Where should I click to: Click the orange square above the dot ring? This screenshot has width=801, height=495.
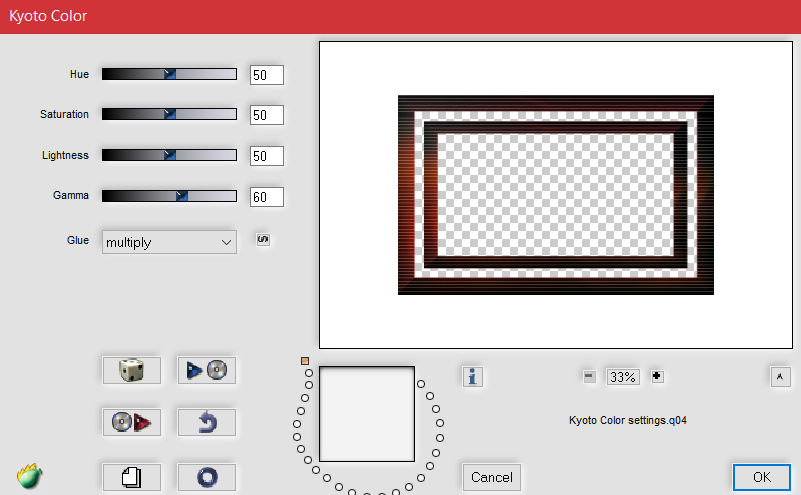pos(305,361)
